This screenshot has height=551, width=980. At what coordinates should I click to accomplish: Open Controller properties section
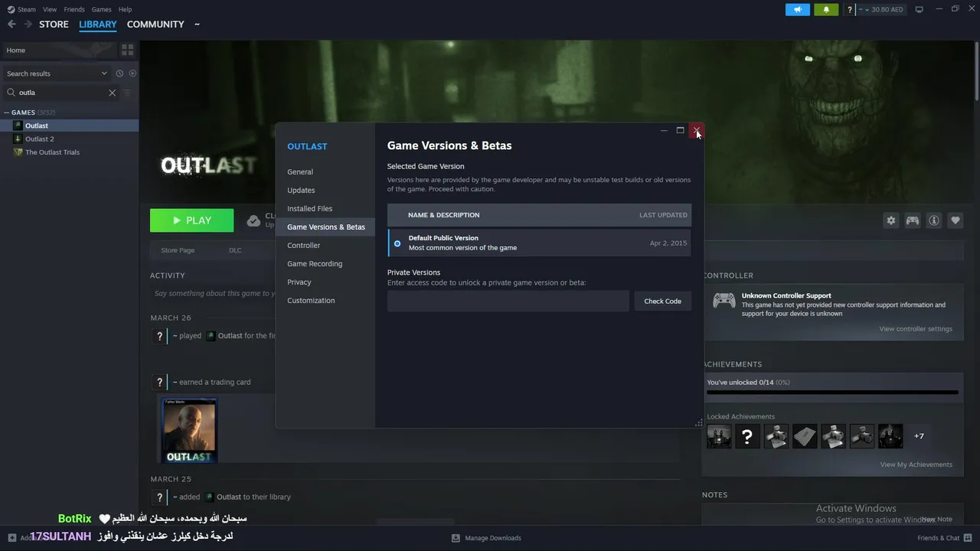[325, 246]
